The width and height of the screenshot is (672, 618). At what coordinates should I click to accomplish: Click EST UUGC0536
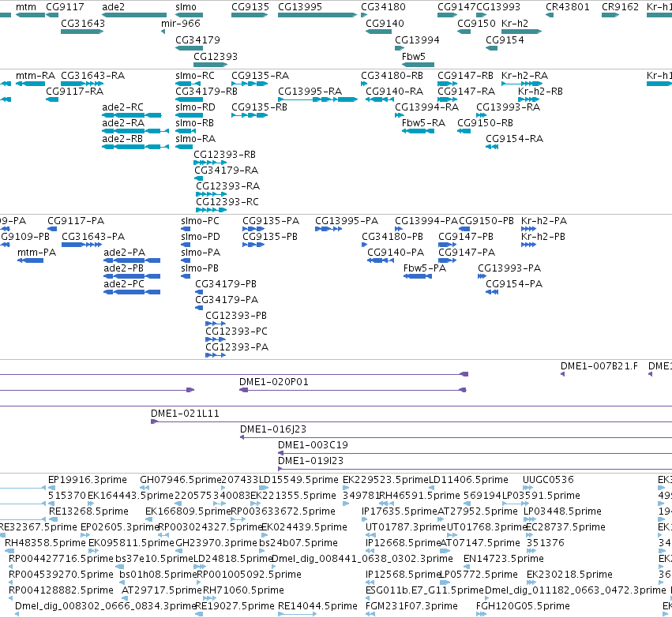tap(528, 488)
